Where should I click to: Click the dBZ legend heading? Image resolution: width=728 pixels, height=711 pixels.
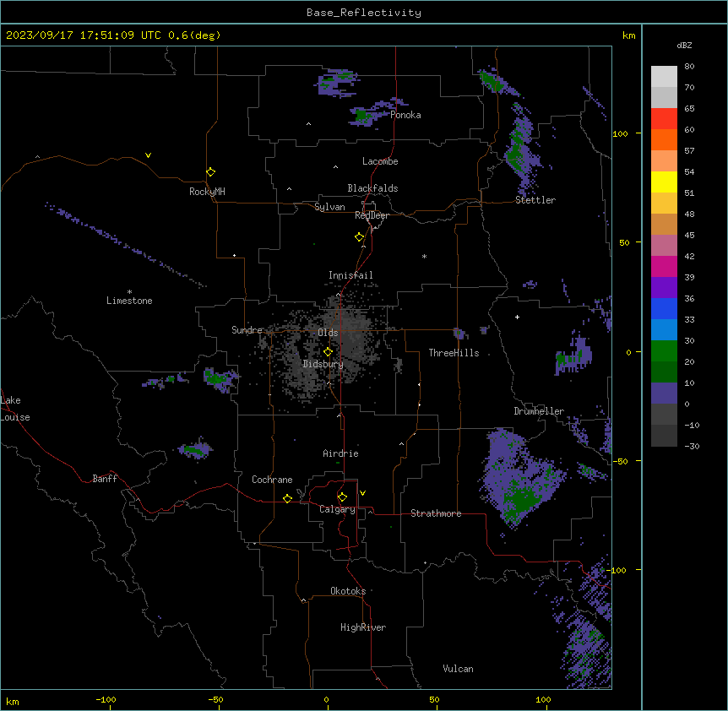pyautogui.click(x=684, y=46)
